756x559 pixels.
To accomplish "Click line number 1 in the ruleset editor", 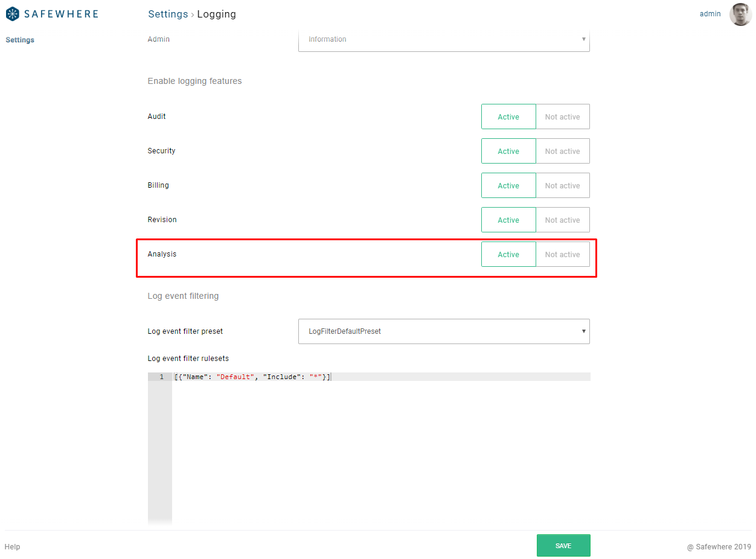I will click(160, 376).
